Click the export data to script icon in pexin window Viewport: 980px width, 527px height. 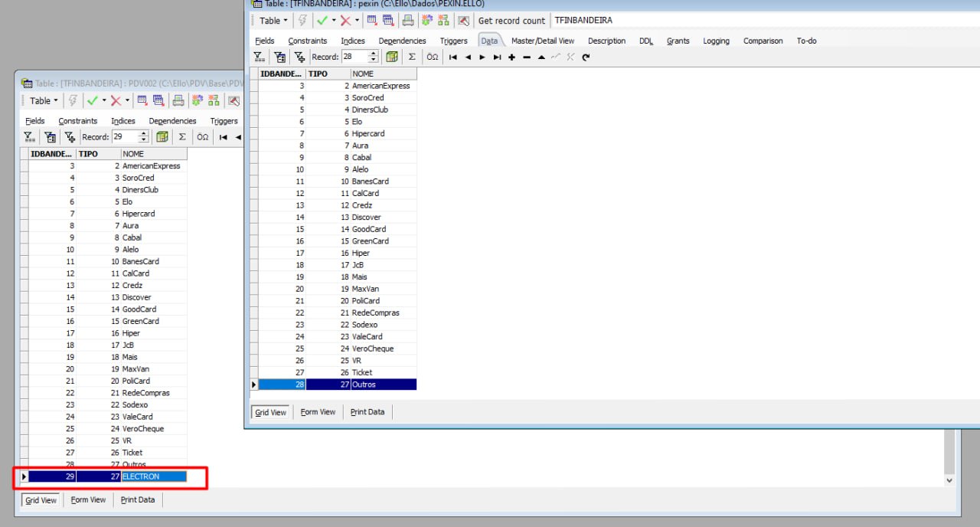[x=388, y=21]
